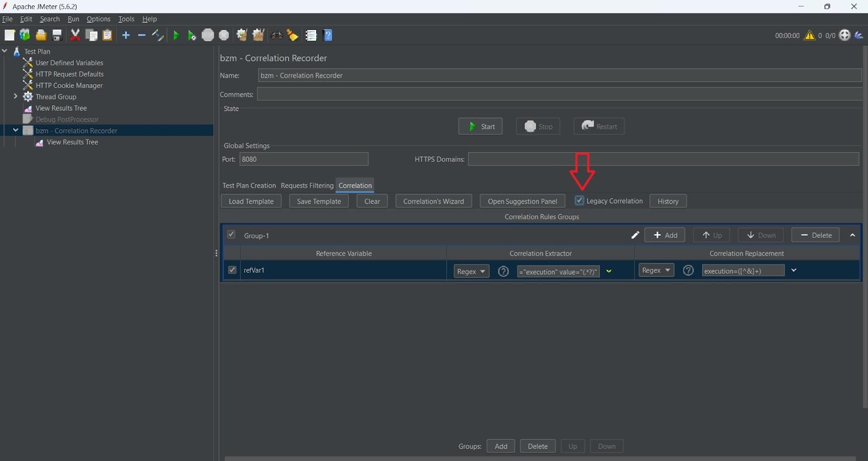
Task: Click the Load Template button
Action: click(x=251, y=201)
